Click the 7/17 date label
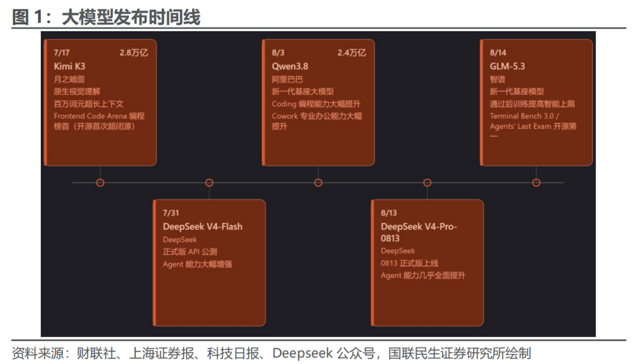Image resolution: width=638 pixels, height=364 pixels. tap(61, 53)
